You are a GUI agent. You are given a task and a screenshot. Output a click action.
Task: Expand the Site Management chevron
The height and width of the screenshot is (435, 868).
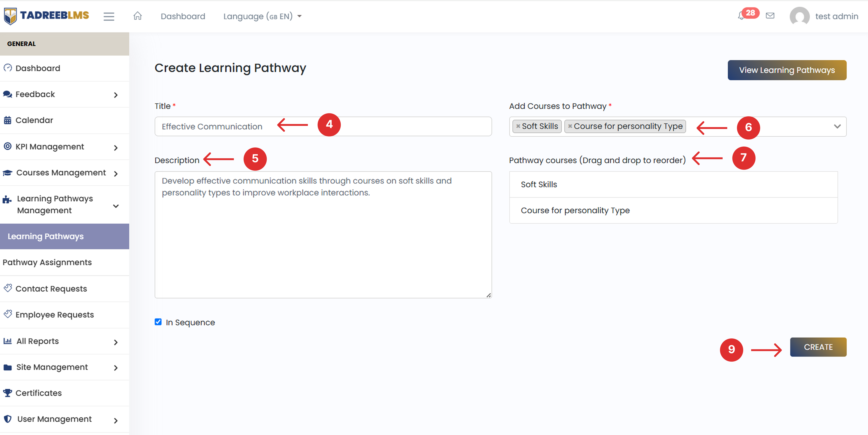coord(116,368)
